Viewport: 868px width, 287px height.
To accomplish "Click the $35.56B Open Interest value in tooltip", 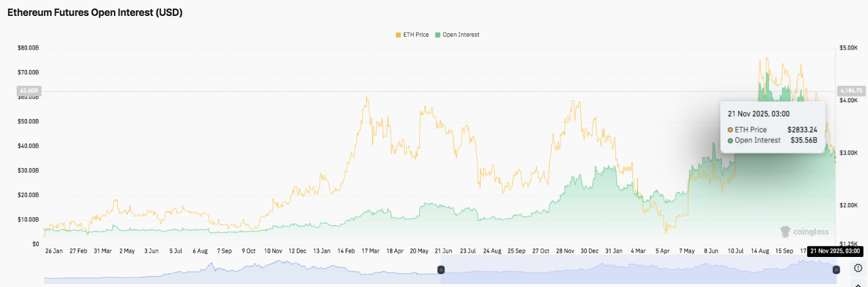I will (x=804, y=140).
